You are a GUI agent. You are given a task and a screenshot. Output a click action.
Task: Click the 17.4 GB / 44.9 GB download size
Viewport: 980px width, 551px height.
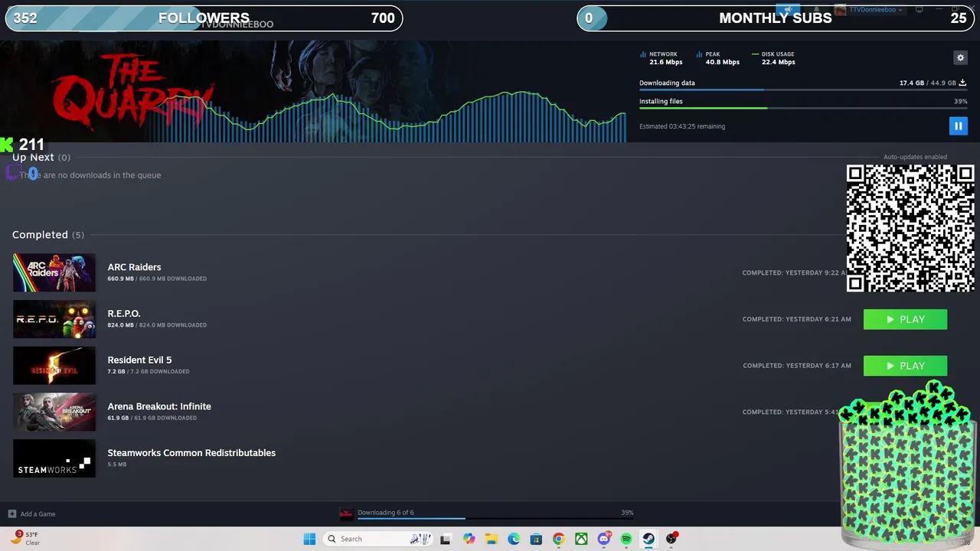coord(928,83)
